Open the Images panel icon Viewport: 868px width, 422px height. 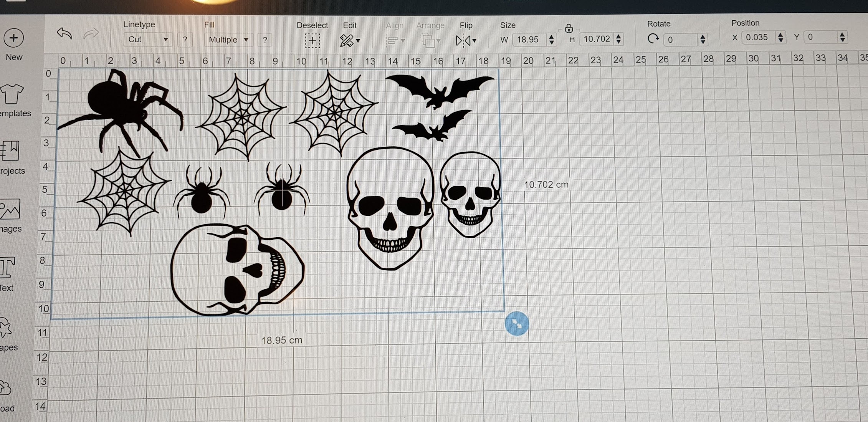tap(10, 209)
